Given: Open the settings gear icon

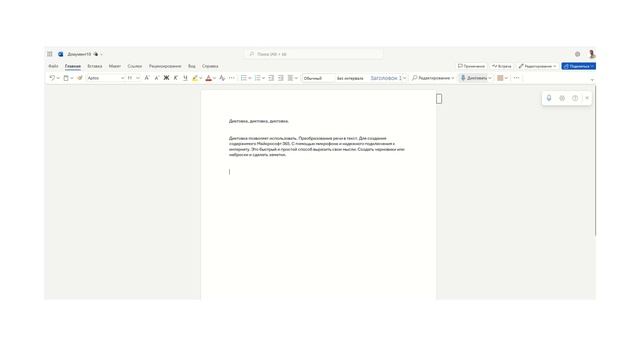Looking at the screenshot, I should point(577,54).
